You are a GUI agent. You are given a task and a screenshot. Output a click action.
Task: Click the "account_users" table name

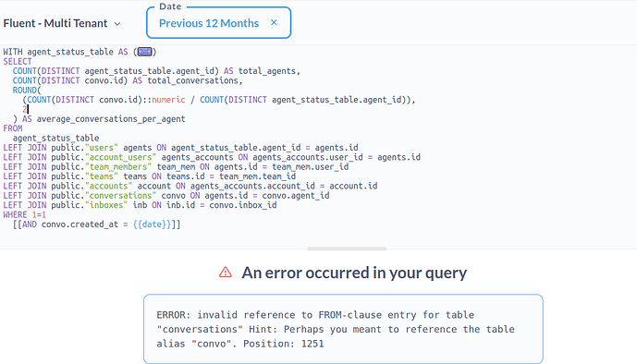point(121,157)
